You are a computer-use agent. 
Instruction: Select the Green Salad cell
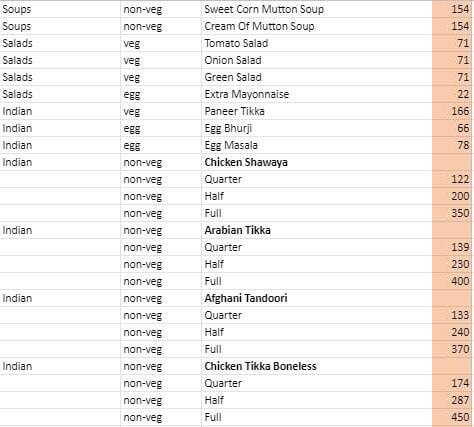317,77
